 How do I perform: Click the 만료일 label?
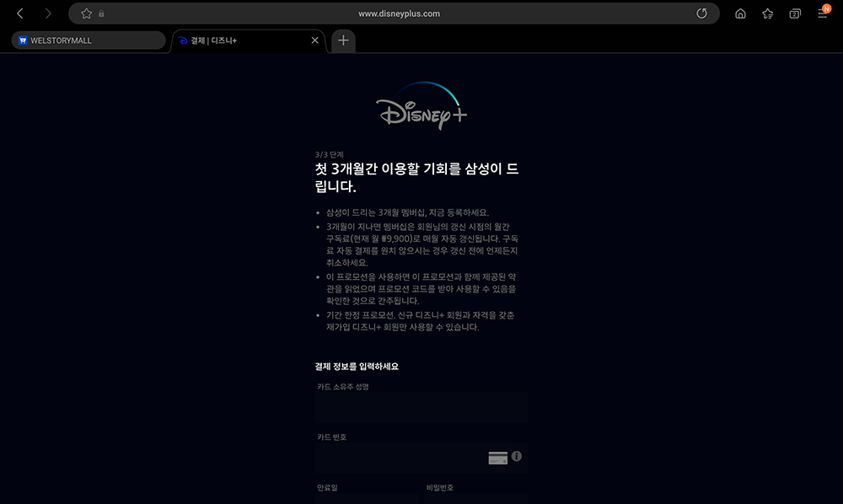click(327, 488)
